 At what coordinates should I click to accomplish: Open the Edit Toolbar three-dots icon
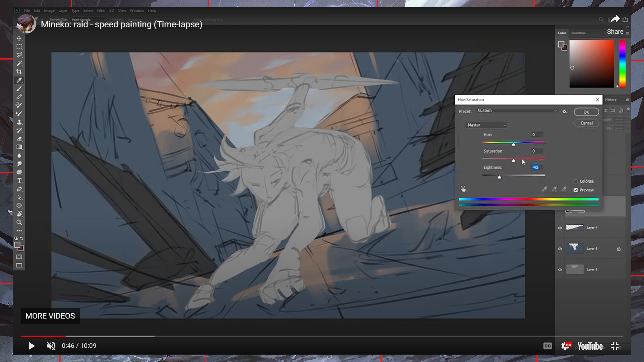pos(19,231)
